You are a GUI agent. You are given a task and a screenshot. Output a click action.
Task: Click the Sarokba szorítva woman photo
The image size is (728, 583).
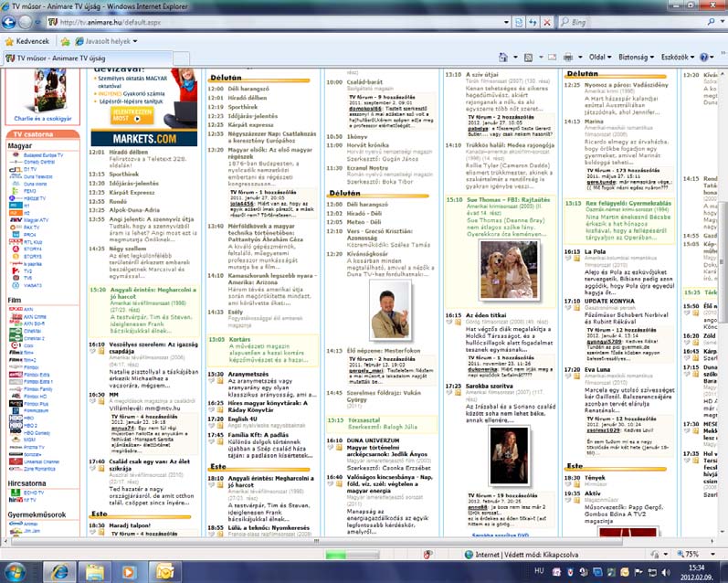509,456
